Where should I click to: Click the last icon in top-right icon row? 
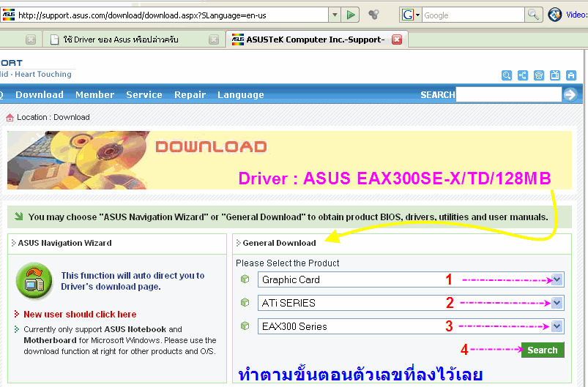pyautogui.click(x=571, y=75)
